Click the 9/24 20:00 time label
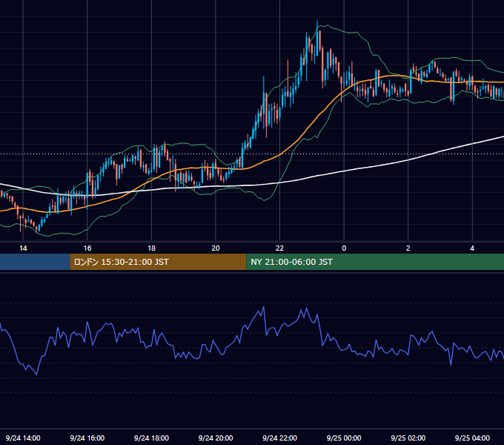This screenshot has width=504, height=445. [216, 438]
